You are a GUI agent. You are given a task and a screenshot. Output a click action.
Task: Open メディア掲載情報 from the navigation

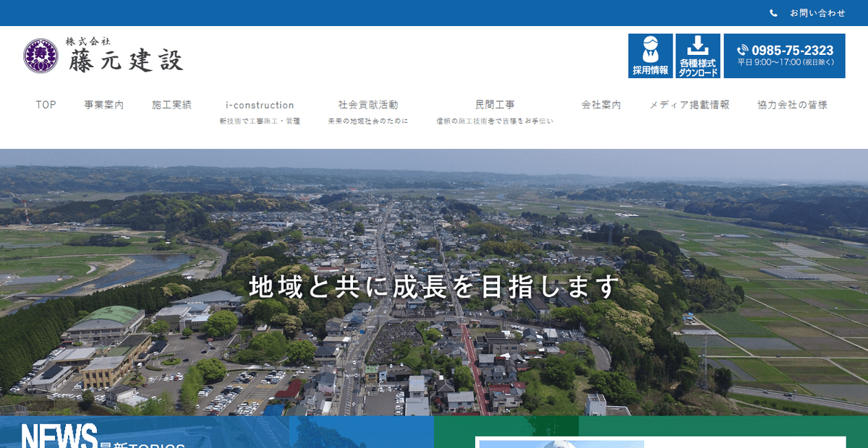pos(690,104)
